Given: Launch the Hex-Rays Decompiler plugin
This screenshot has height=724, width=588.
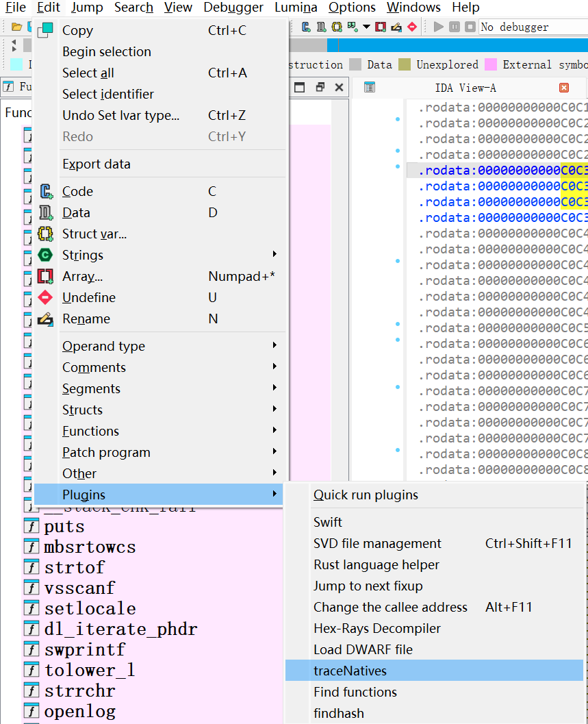Looking at the screenshot, I should tap(434, 628).
